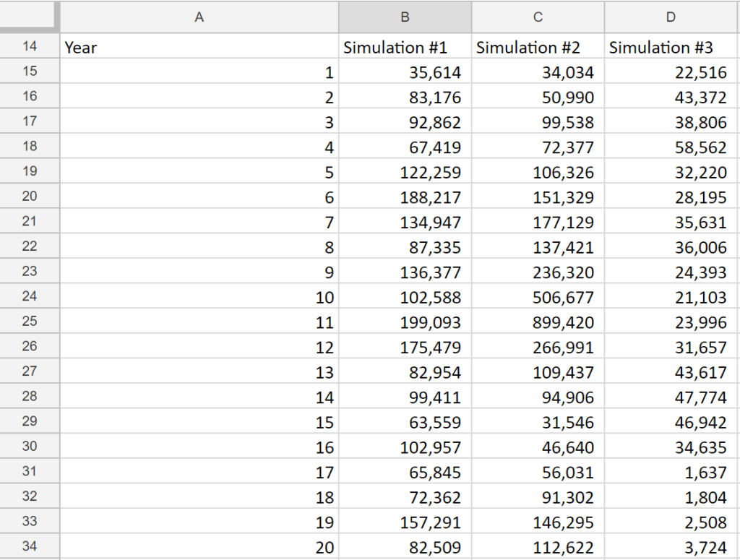The width and height of the screenshot is (740, 560).
Task: Click the Simulation #1 header cell
Action: [405, 46]
